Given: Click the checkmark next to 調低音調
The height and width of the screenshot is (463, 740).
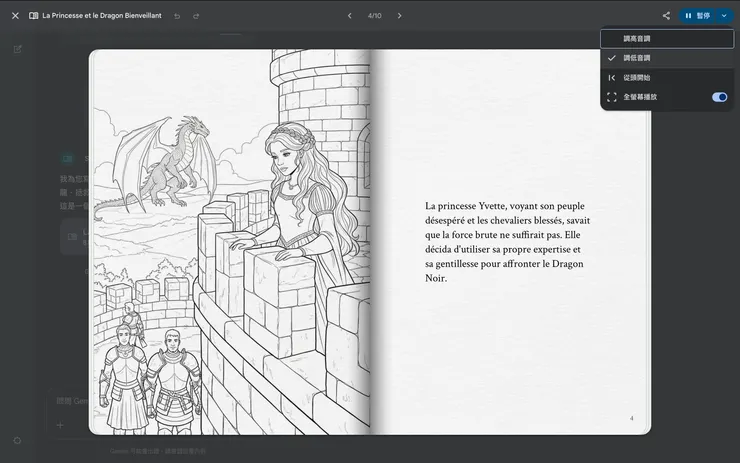Looking at the screenshot, I should click(x=612, y=58).
